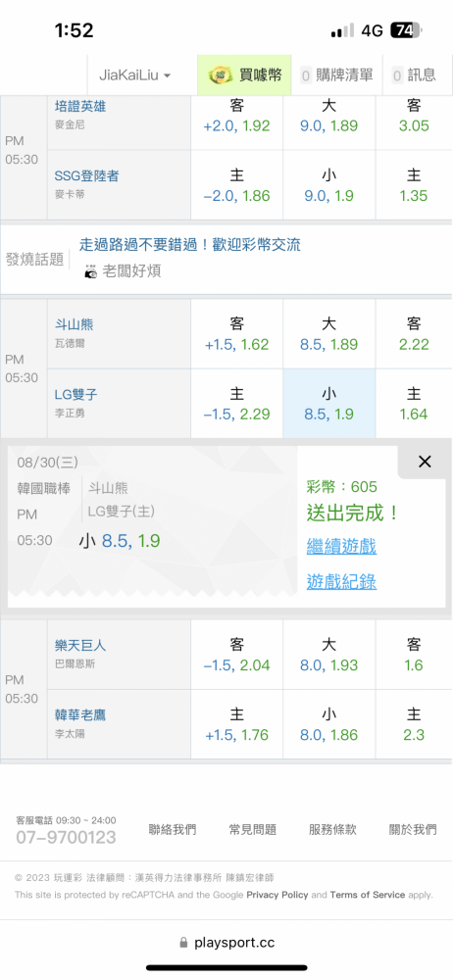Open the Privacy Policy link
453x980 pixels.
[277, 895]
